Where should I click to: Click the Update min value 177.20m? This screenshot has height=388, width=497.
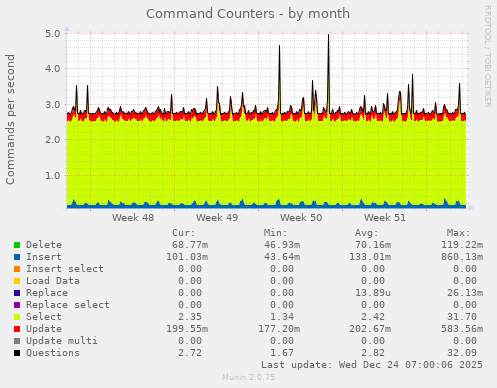tap(279, 329)
